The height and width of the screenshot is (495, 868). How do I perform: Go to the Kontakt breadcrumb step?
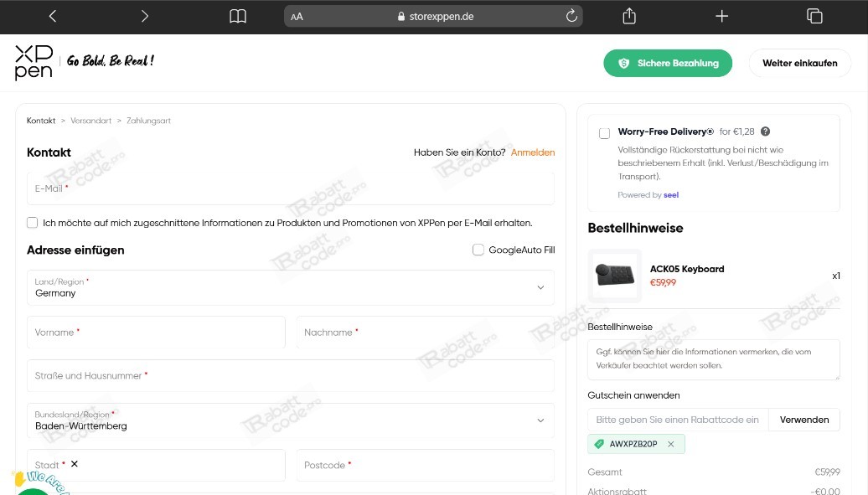pyautogui.click(x=41, y=121)
